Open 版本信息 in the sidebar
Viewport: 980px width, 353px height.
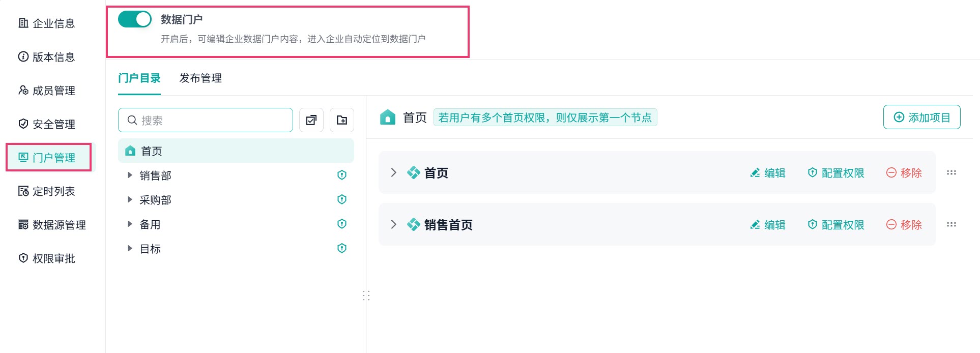47,57
